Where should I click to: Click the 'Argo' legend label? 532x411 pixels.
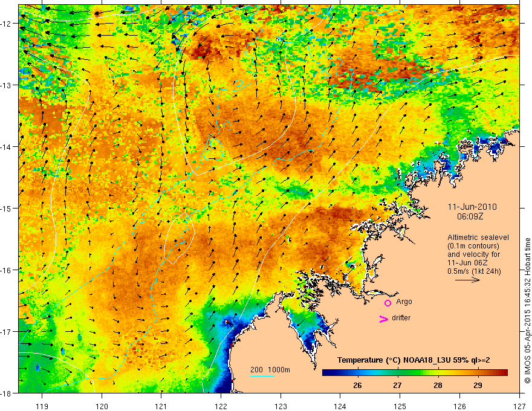pyautogui.click(x=404, y=302)
